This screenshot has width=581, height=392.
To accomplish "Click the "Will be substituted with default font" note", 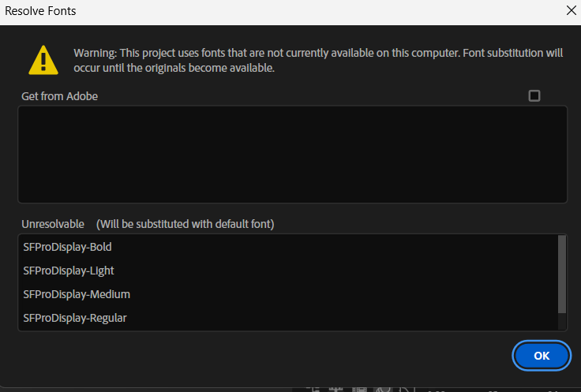I will point(185,224).
